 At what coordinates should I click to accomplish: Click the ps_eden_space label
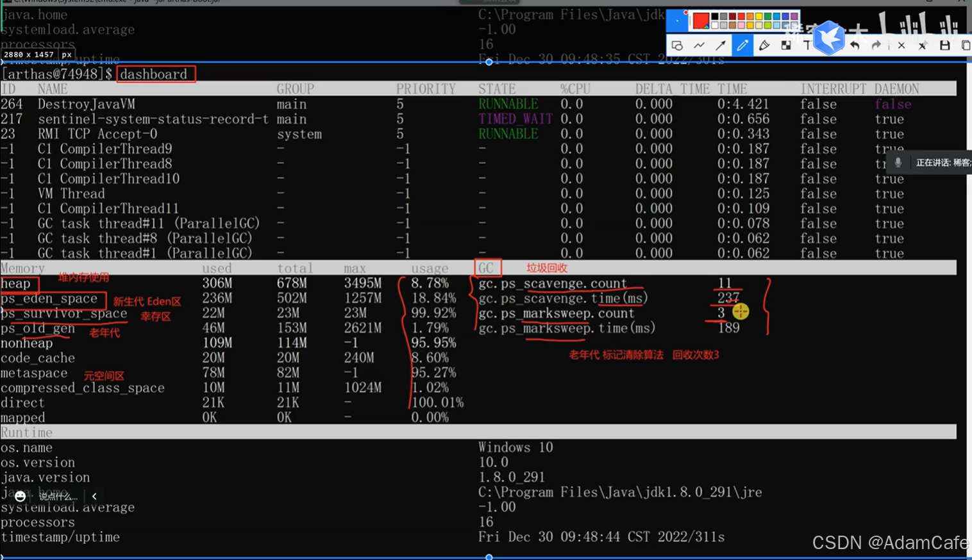point(49,299)
